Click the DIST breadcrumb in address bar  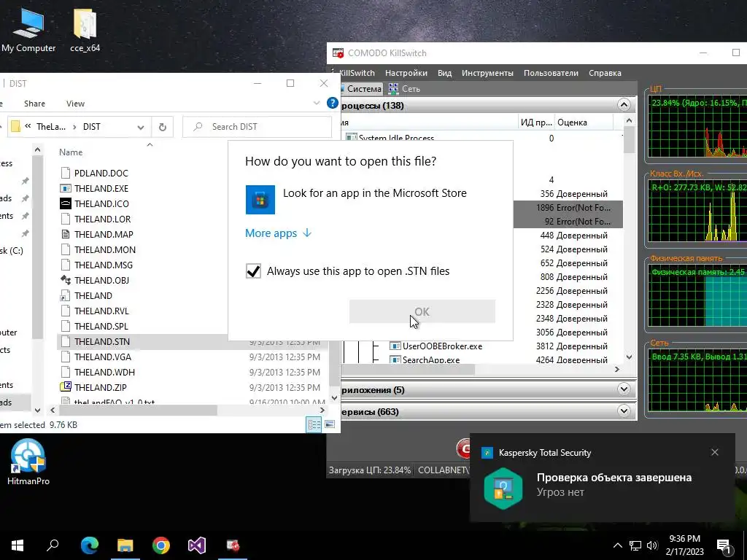(x=91, y=127)
